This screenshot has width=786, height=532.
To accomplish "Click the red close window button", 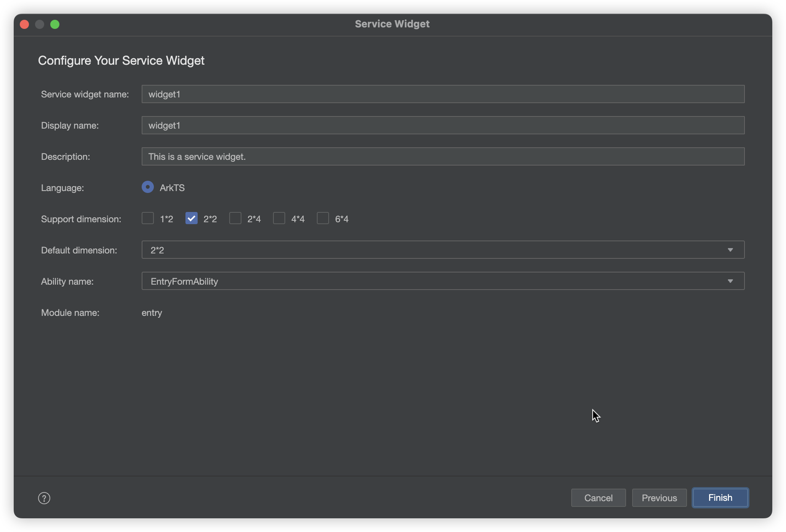I will click(24, 24).
